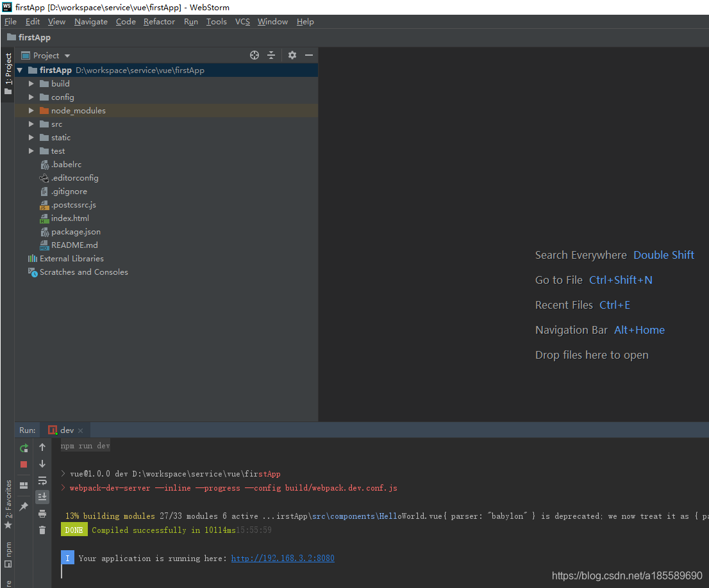Open the View menu
Image resolution: width=709 pixels, height=588 pixels.
56,22
